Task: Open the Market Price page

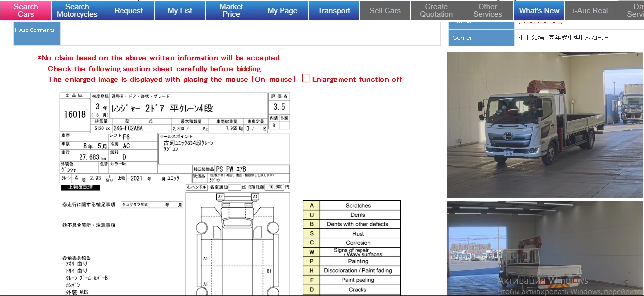Action: click(231, 10)
